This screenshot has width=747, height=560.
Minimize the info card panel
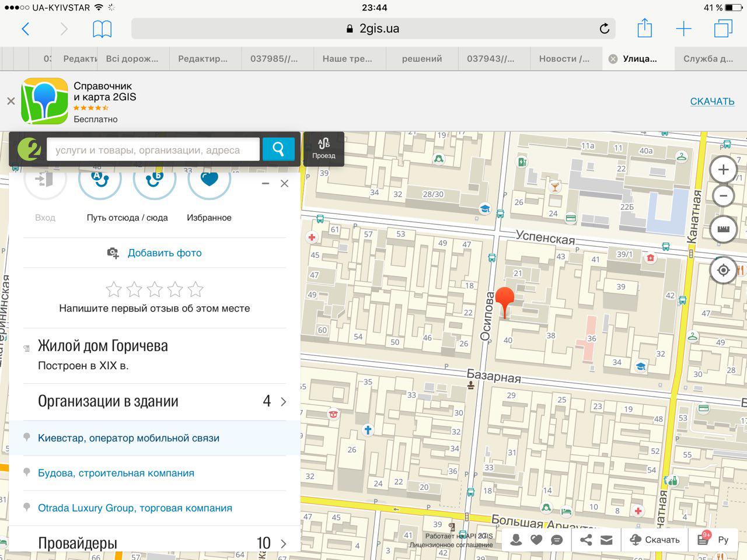[266, 183]
